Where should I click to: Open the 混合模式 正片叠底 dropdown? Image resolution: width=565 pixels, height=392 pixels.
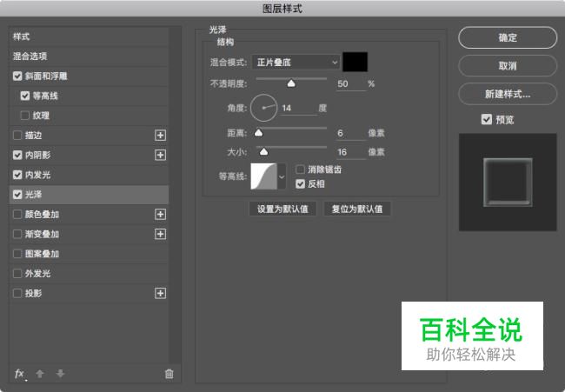[296, 63]
